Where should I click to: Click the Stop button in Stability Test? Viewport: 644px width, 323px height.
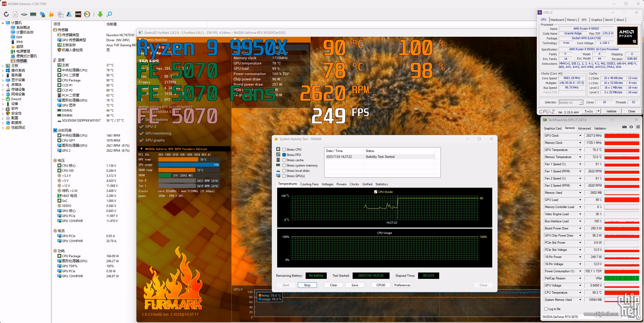(x=307, y=285)
